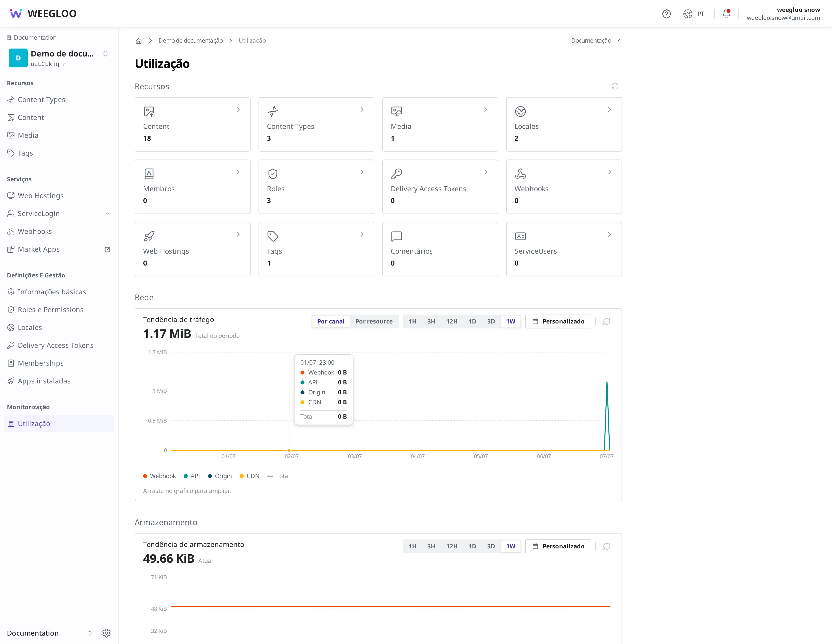Refresh the storage trend chart

point(606,546)
